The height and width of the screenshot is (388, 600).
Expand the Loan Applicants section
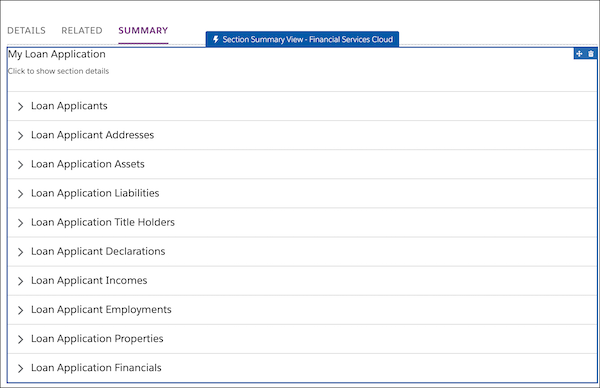tap(20, 106)
